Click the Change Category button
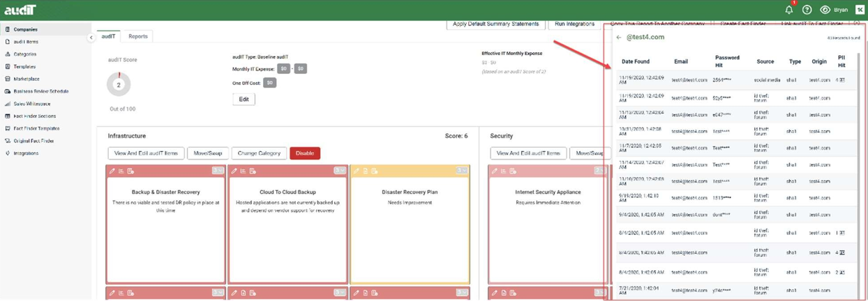The width and height of the screenshot is (868, 301). tap(259, 153)
